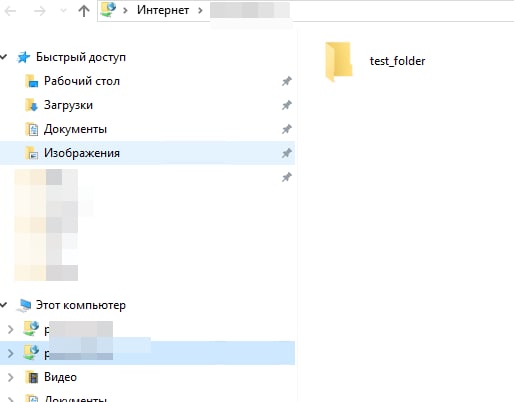Unpin Рабочий стол via pin icon
The height and width of the screenshot is (402, 514).
point(287,81)
